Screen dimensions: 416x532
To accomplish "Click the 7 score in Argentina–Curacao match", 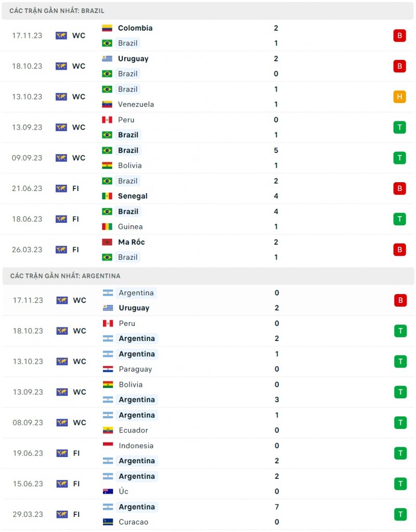I will pos(277,507).
